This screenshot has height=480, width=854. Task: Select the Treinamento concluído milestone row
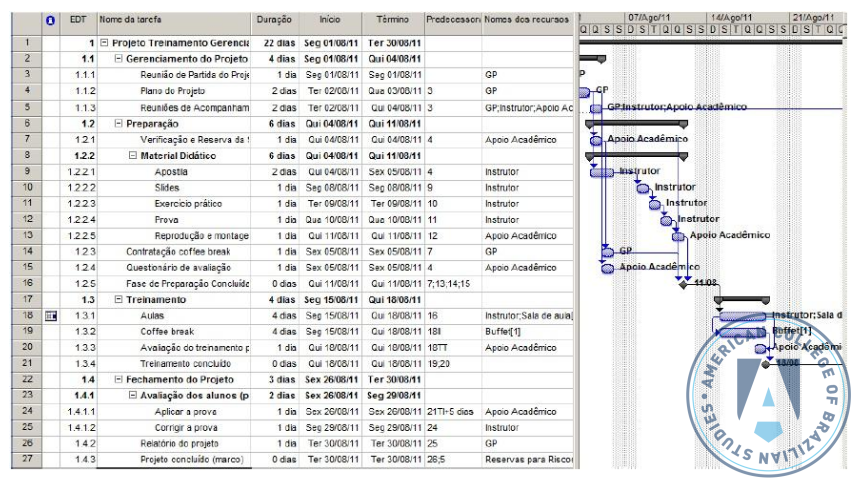pyautogui.click(x=185, y=363)
